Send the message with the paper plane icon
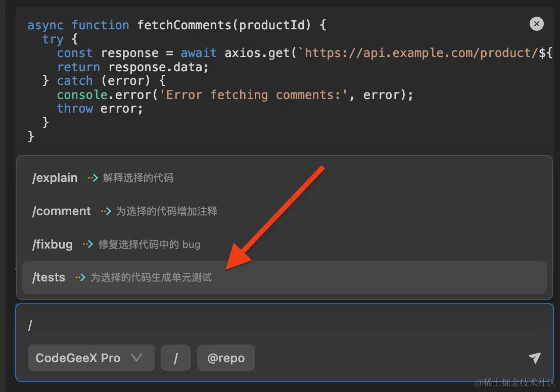 pos(535,358)
